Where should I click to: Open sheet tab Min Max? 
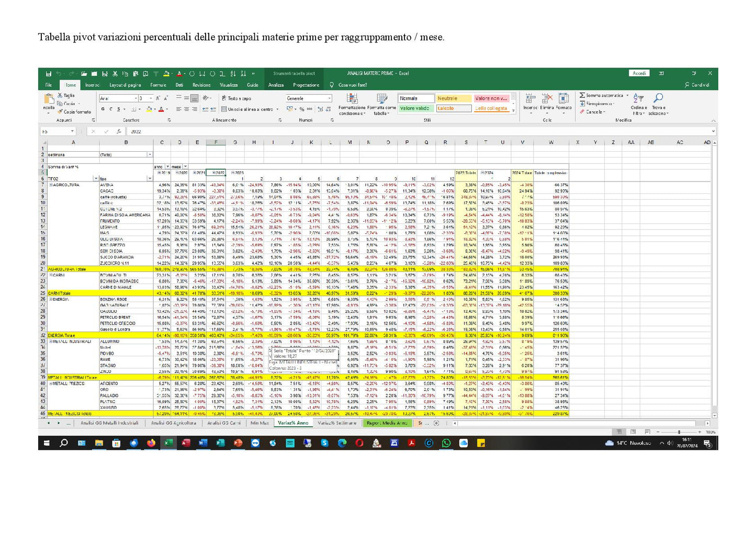[259, 423]
